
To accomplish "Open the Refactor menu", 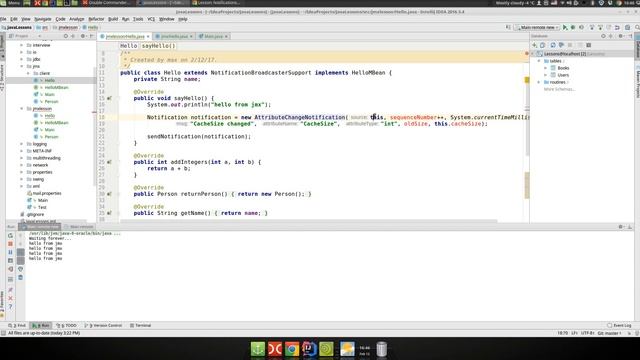I will tap(96, 19).
